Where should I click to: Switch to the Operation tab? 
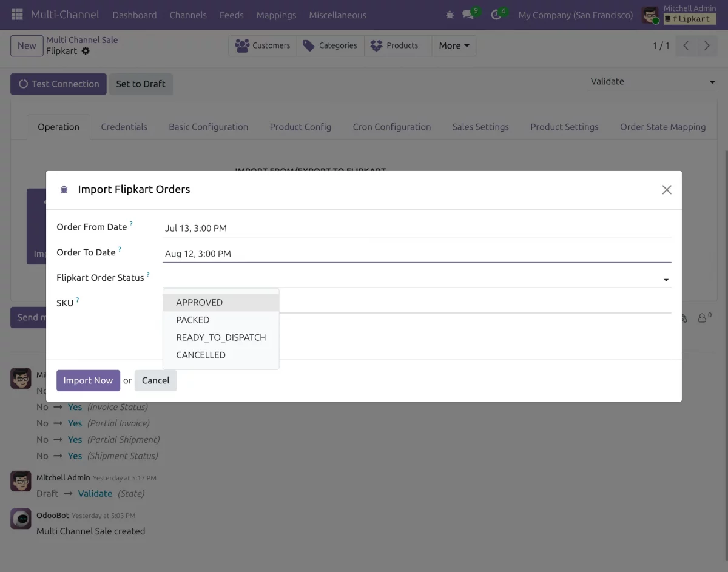(58, 127)
